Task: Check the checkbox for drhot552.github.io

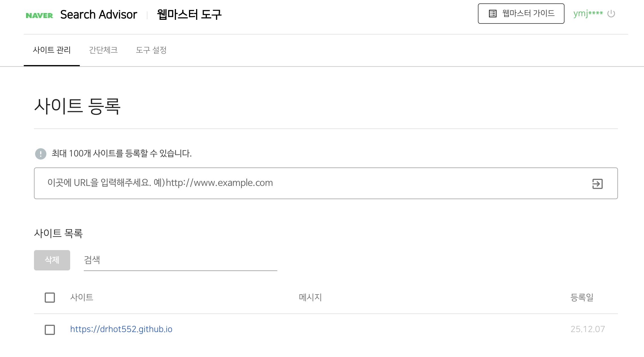Action: click(x=50, y=330)
